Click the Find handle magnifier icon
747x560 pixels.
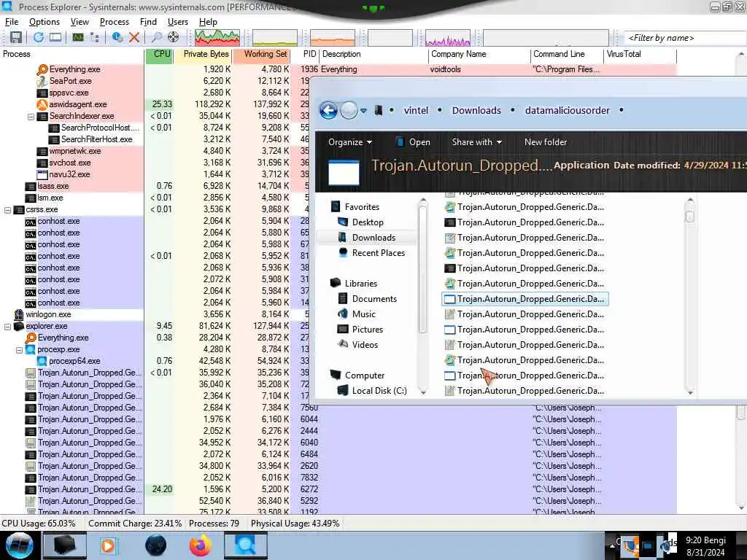tap(156, 38)
